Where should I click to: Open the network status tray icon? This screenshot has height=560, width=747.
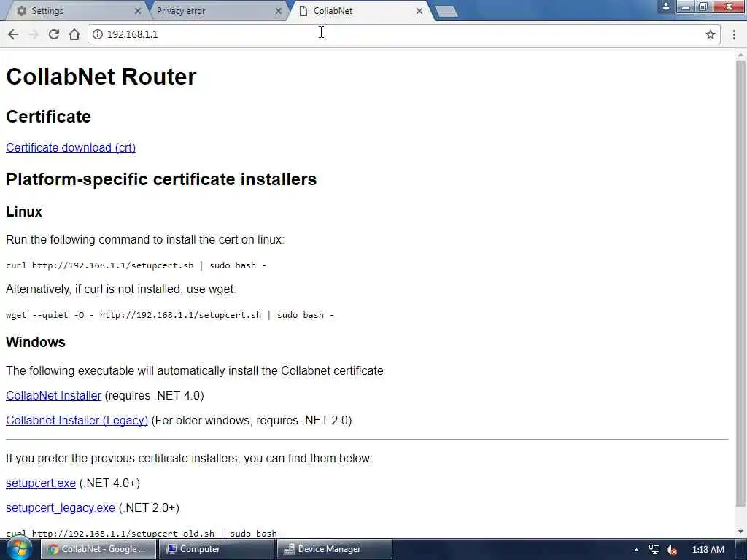654,550
